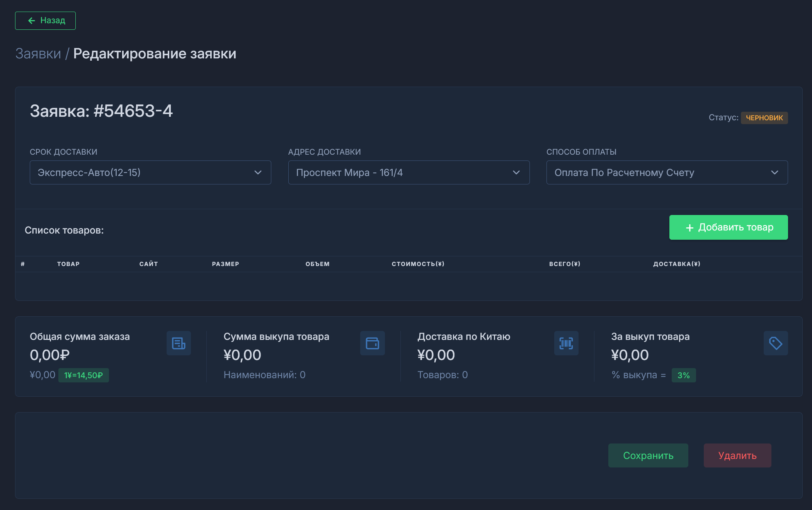Click the ТОВАР column header

tap(68, 264)
